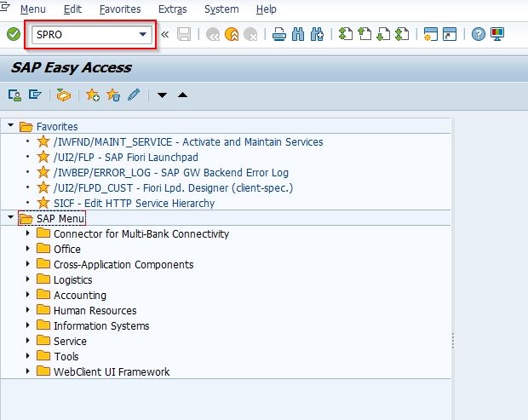Click the star icon beside SICF favorite
This screenshot has height=420, width=528.
[x=43, y=203]
